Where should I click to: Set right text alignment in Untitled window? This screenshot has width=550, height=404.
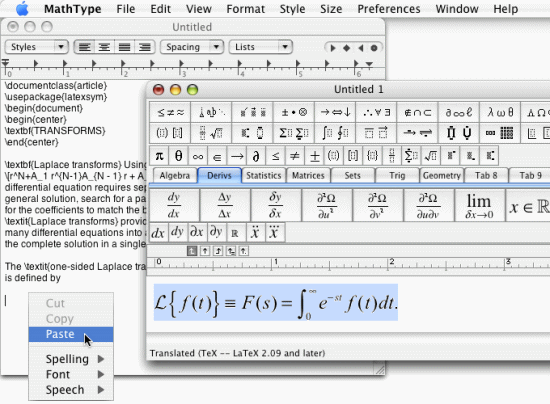(x=145, y=47)
